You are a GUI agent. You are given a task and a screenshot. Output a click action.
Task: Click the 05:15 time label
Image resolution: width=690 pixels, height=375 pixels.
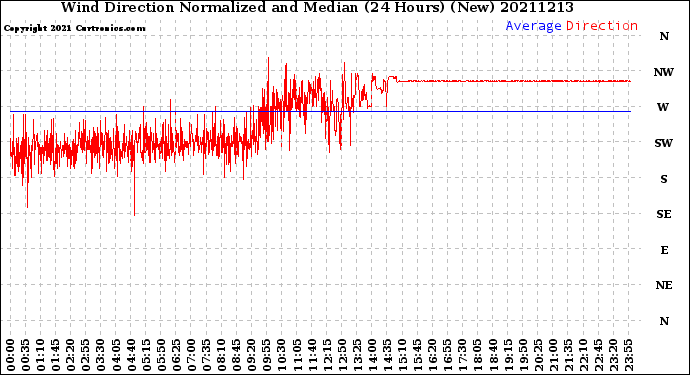pyautogui.click(x=146, y=355)
